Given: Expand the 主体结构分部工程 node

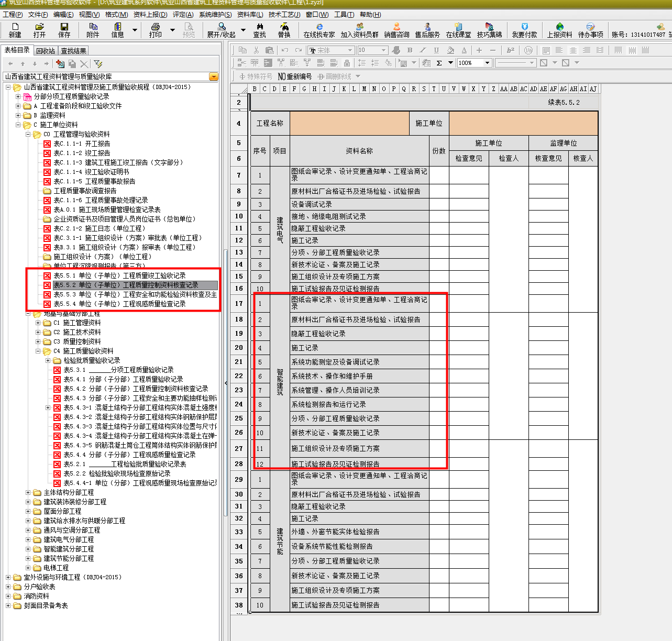Looking at the screenshot, I should pos(28,492).
